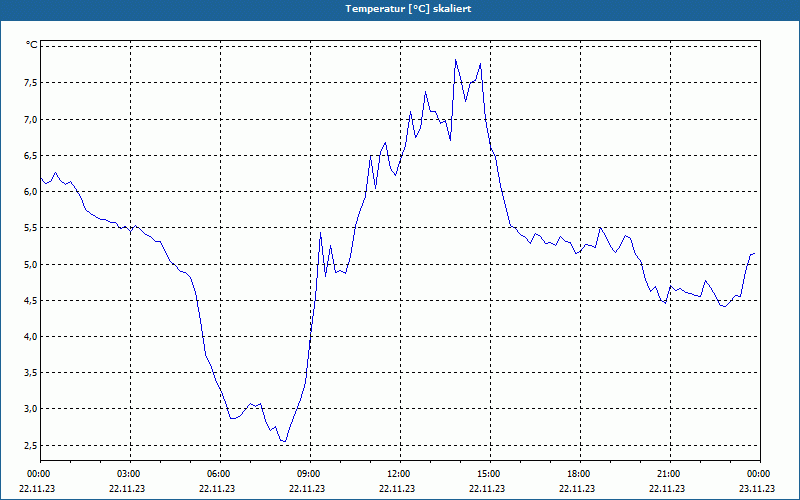Click the temperature minimum near 08:00
Viewport: 800px width, 500px height.
point(284,441)
